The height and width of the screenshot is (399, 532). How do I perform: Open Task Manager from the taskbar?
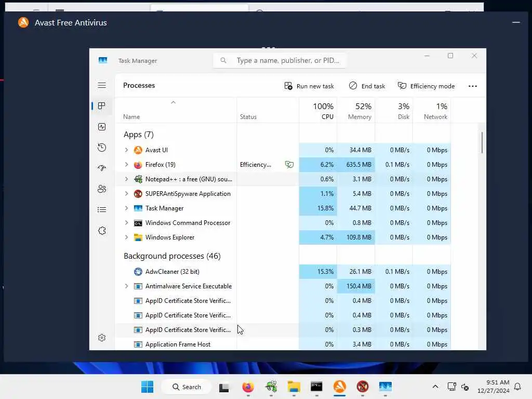click(x=385, y=387)
